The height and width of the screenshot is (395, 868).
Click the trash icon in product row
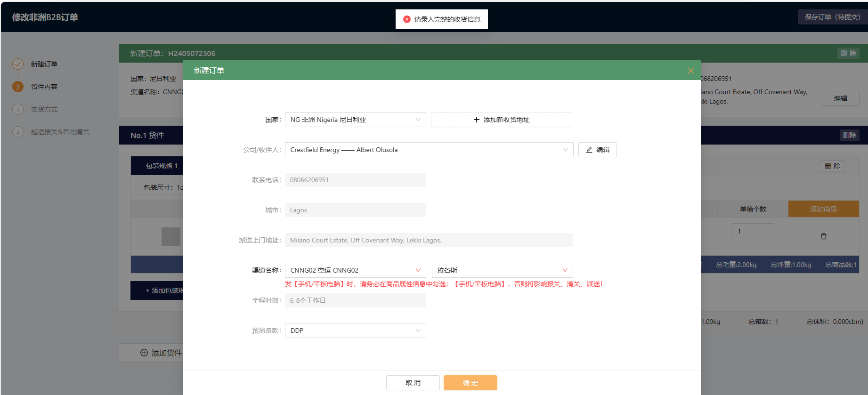(x=823, y=236)
